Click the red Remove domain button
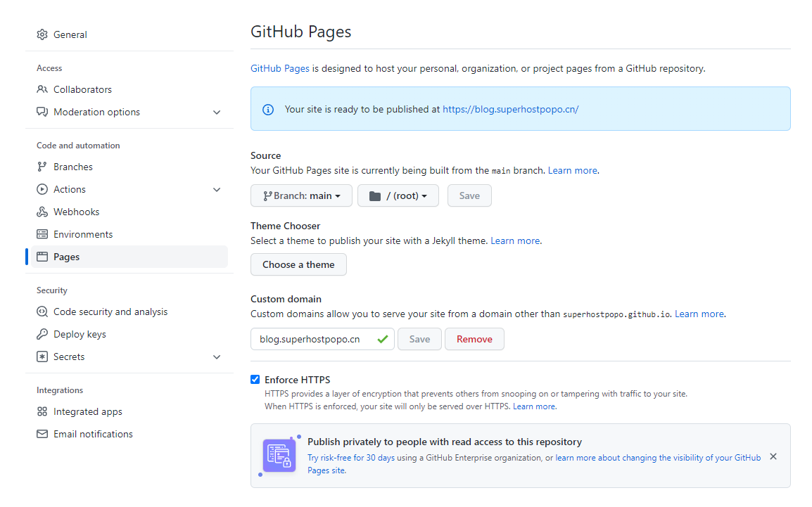The width and height of the screenshot is (812, 507). (x=474, y=339)
